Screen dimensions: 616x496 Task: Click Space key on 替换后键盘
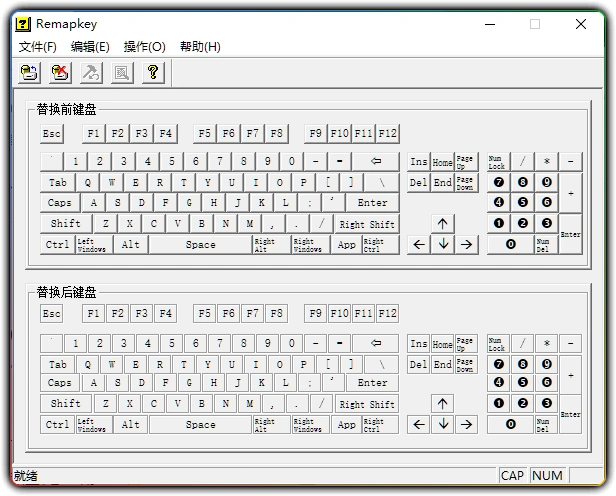pyautogui.click(x=201, y=425)
